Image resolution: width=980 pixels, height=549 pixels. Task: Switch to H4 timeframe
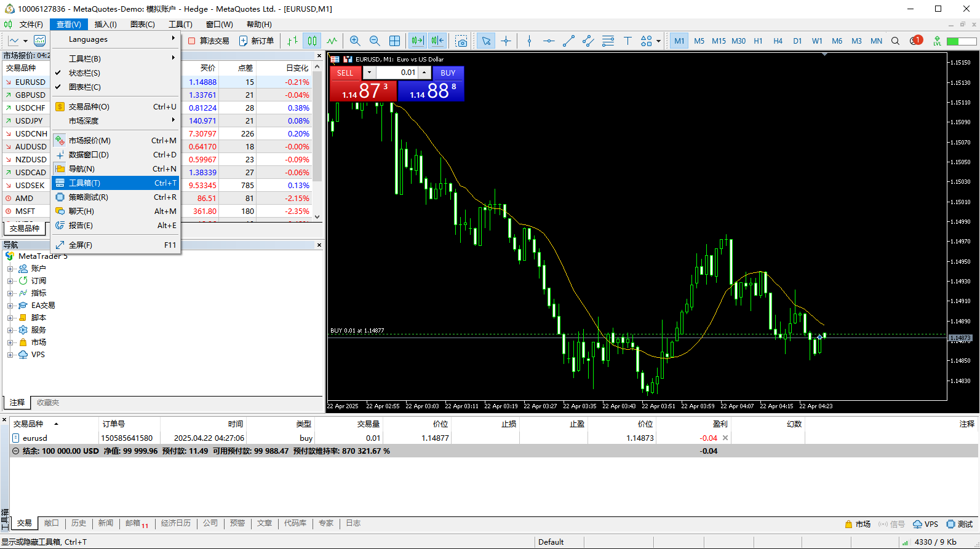(778, 41)
